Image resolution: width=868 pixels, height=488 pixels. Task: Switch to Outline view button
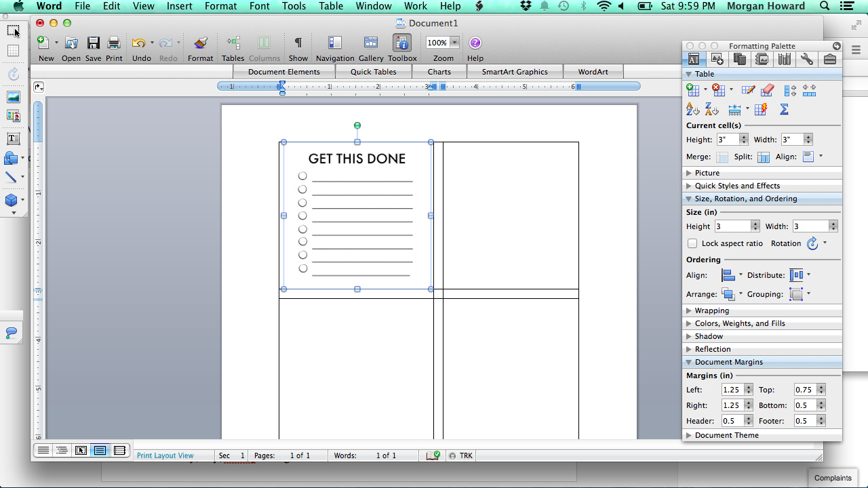[x=62, y=450]
